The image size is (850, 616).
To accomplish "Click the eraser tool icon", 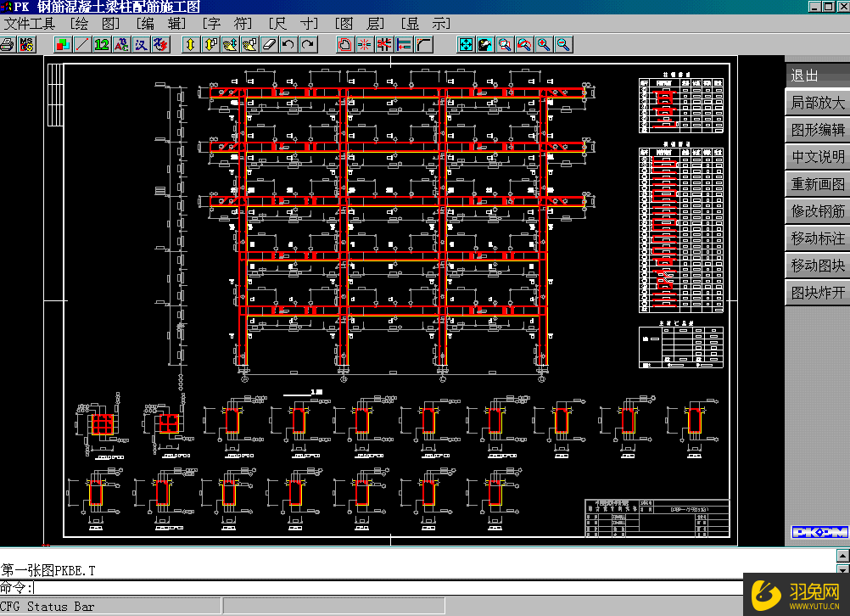I will (x=270, y=44).
